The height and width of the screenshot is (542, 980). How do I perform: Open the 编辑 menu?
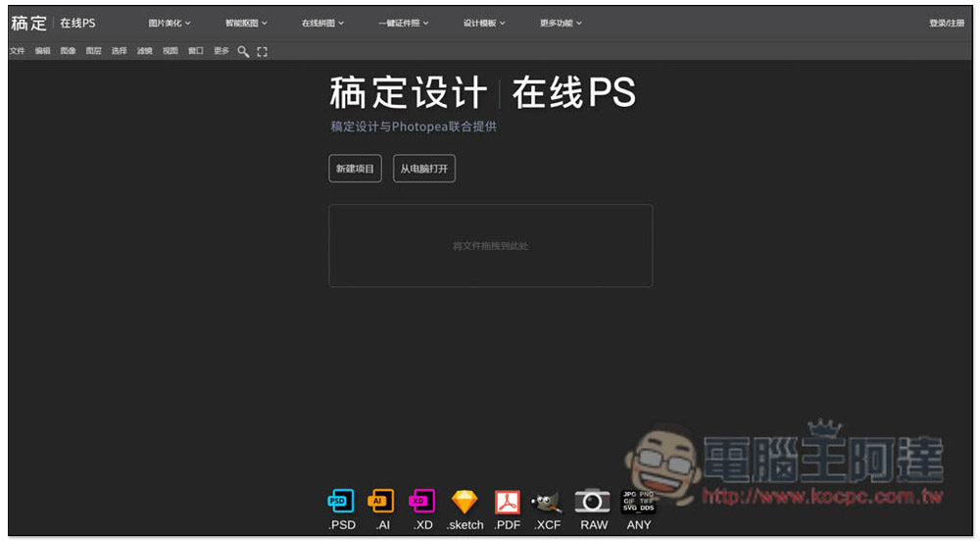coord(42,51)
